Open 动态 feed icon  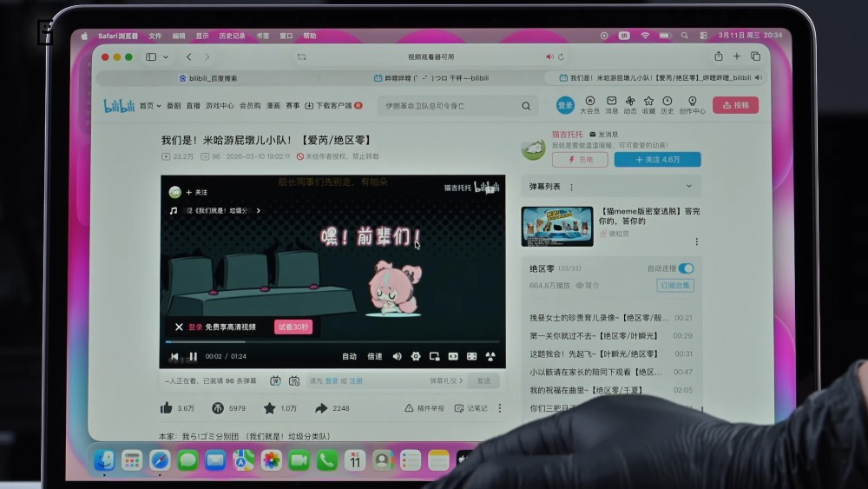630,105
